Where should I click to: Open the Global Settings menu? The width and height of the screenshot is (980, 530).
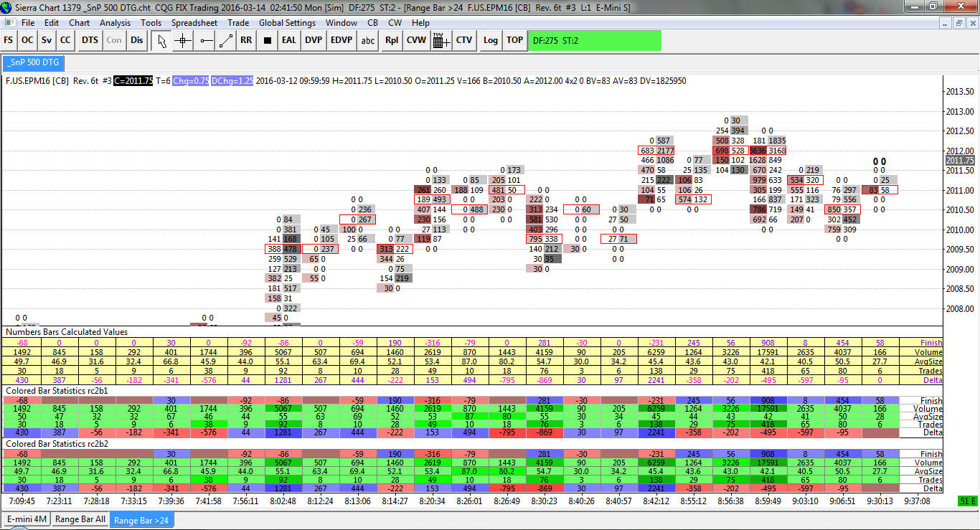[x=287, y=23]
